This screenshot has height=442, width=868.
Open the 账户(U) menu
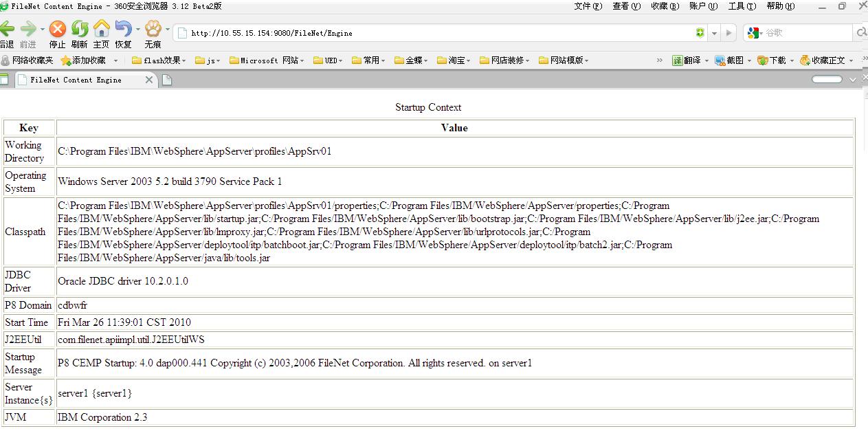click(x=704, y=6)
